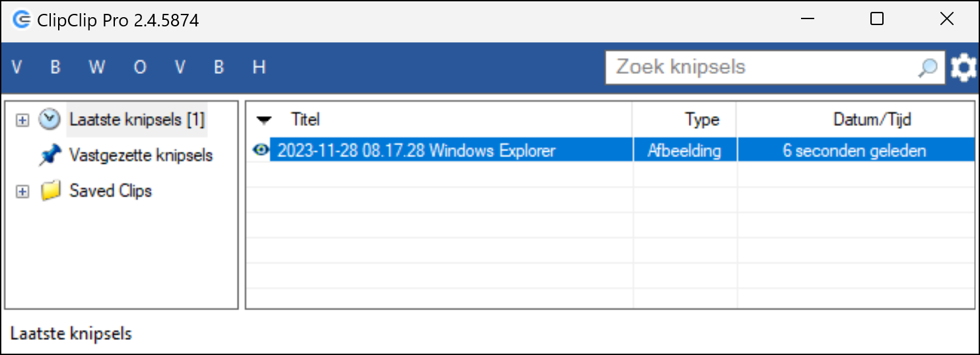Click the sort arrow beside Titel

pyautogui.click(x=264, y=120)
